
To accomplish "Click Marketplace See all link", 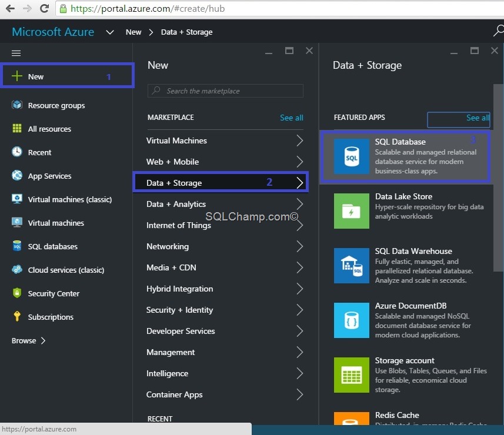I will tap(292, 118).
